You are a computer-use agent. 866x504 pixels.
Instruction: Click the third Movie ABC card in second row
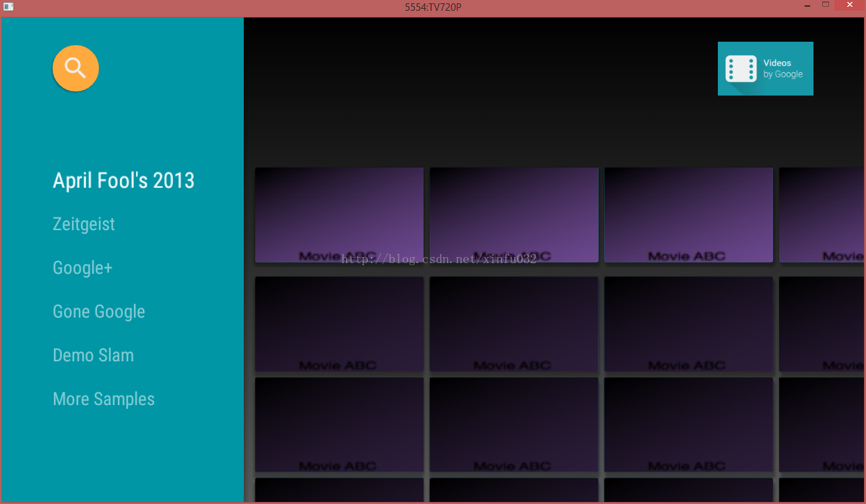coord(688,324)
